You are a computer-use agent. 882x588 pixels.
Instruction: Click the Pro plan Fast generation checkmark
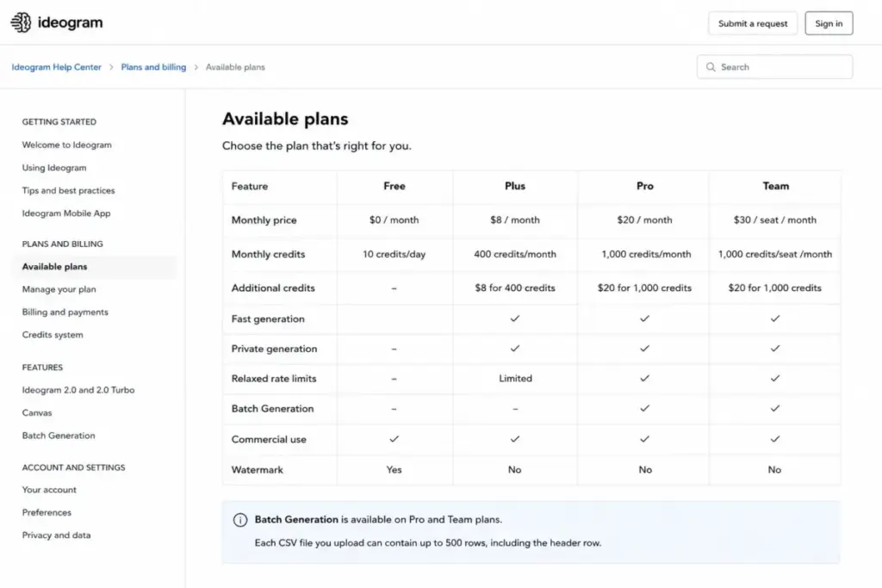tap(644, 319)
